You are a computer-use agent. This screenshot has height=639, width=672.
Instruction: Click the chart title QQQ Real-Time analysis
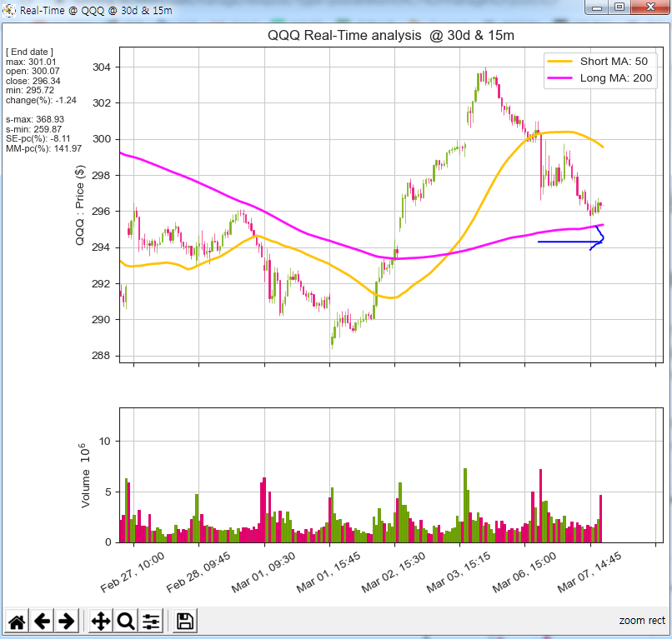(x=391, y=35)
